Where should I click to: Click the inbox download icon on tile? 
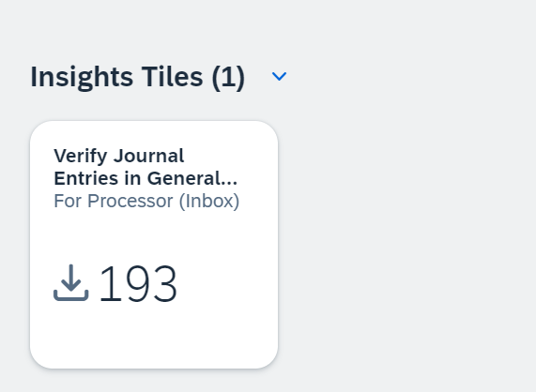coord(71,282)
